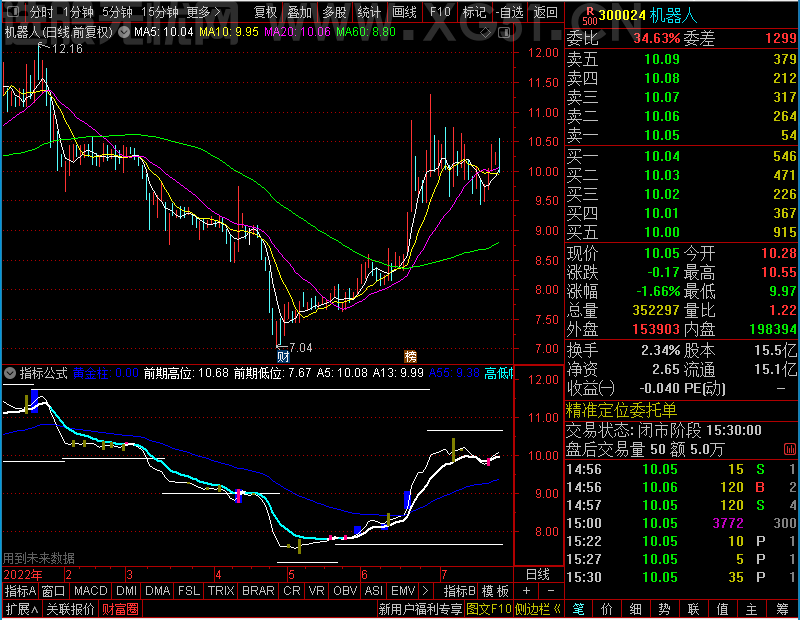Click the 返回 back button
800x620 pixels.
pyautogui.click(x=545, y=12)
